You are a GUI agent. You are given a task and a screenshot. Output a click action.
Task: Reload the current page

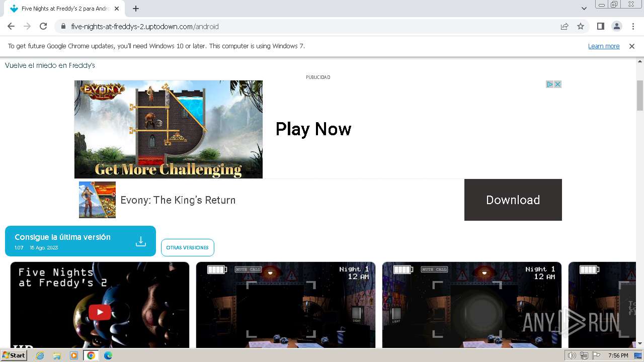tap(43, 26)
